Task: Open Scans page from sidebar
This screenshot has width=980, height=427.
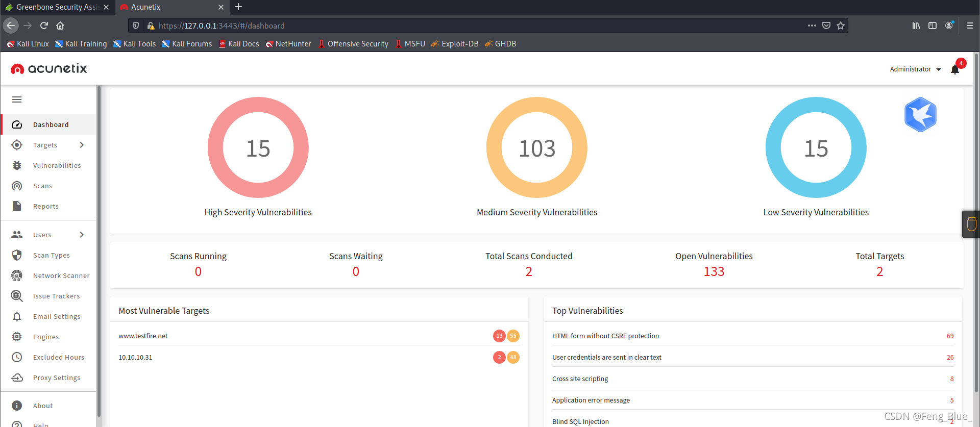Action: (49, 186)
